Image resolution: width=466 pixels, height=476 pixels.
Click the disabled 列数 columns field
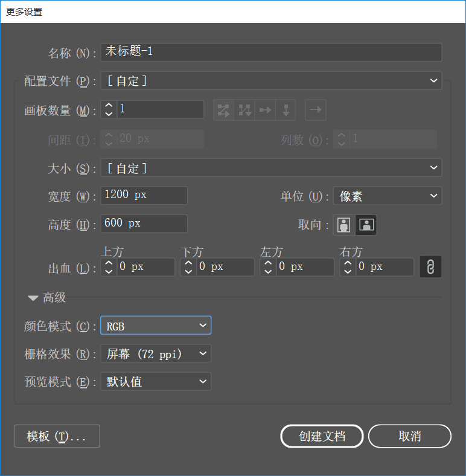click(x=393, y=140)
